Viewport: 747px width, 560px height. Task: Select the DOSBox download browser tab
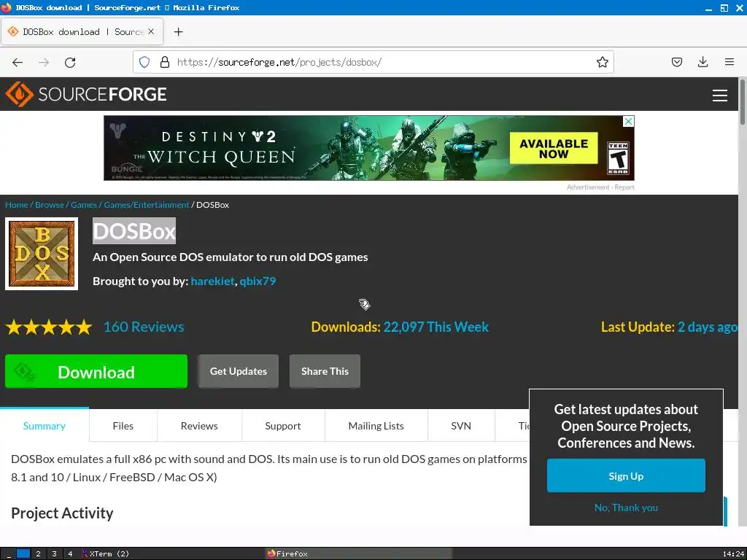point(82,32)
